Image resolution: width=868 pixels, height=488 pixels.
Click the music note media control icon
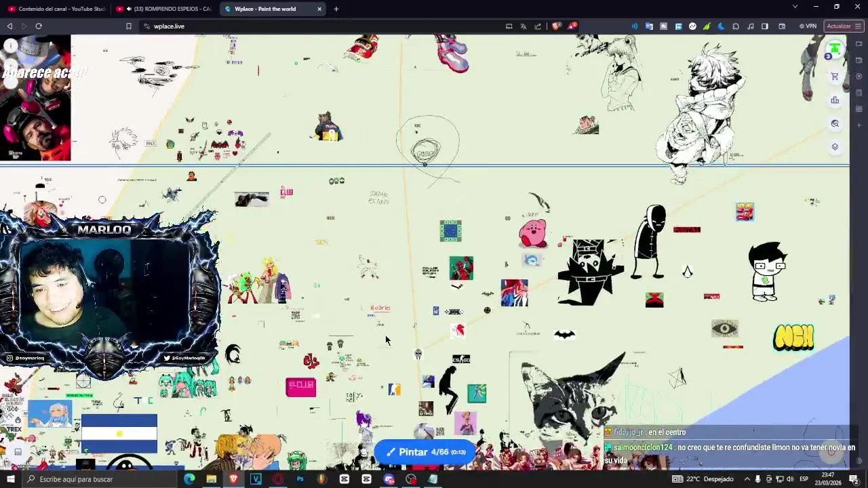click(750, 26)
